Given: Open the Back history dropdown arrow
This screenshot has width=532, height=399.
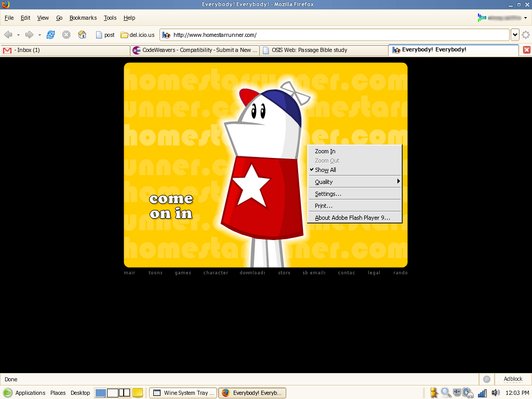Looking at the screenshot, I should [18, 35].
